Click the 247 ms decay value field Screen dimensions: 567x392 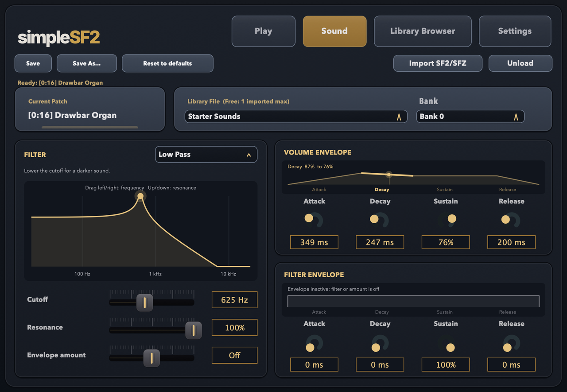[380, 242]
